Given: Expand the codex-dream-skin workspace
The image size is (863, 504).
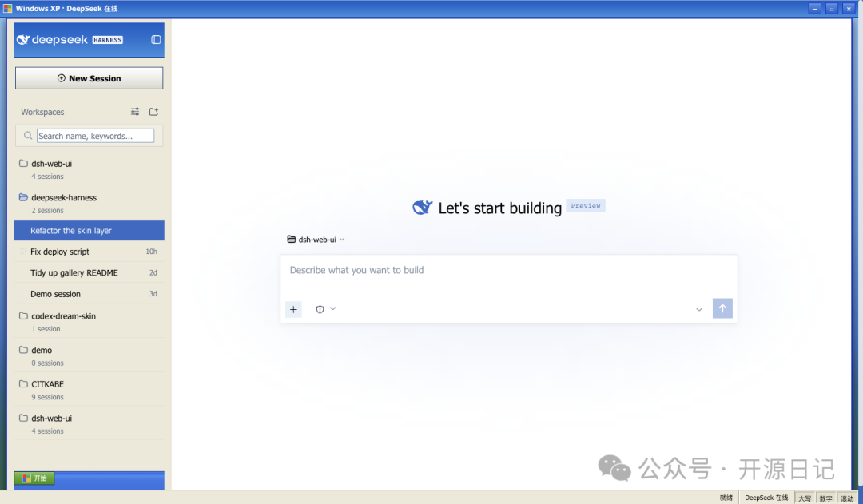Looking at the screenshot, I should point(89,322).
